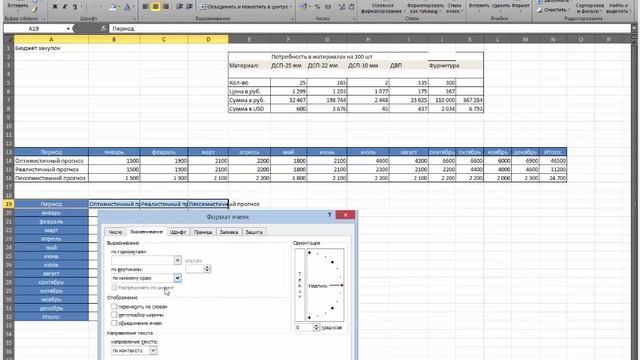This screenshot has height=360, width=640.
Task: Select row header 14
Action: pos(9,160)
